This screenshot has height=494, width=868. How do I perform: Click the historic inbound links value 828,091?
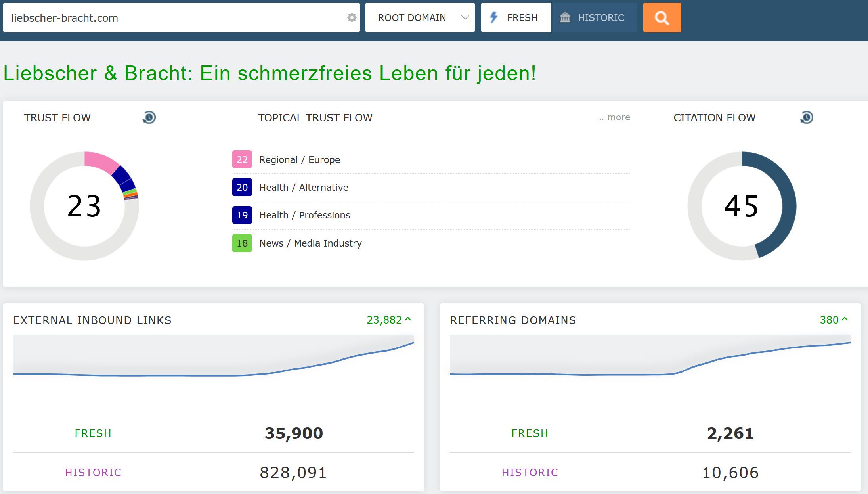coord(293,472)
